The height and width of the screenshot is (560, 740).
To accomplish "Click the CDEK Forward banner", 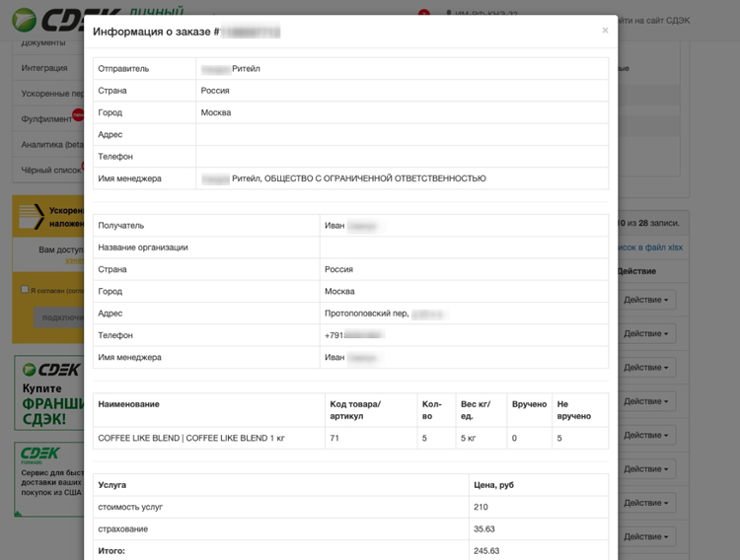I will pyautogui.click(x=49, y=479).
